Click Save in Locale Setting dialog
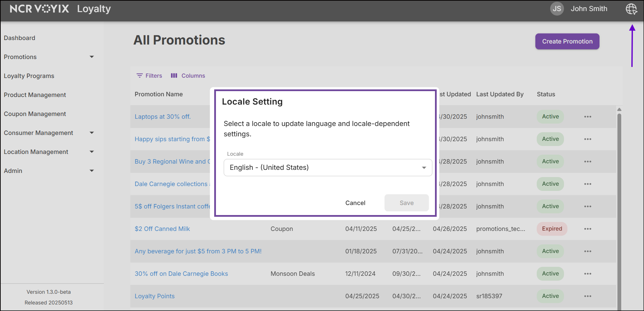The height and width of the screenshot is (311, 644). click(407, 203)
